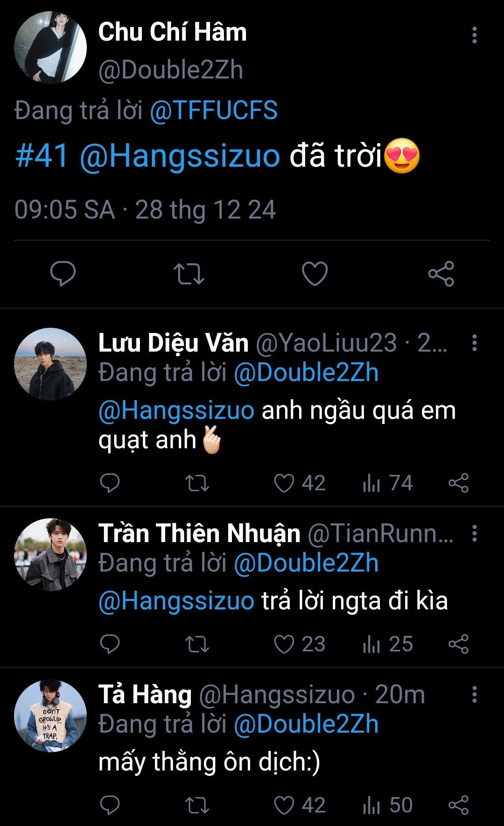
Task: Open Chu Chí Hâm's profile picture
Action: pyautogui.click(x=50, y=48)
